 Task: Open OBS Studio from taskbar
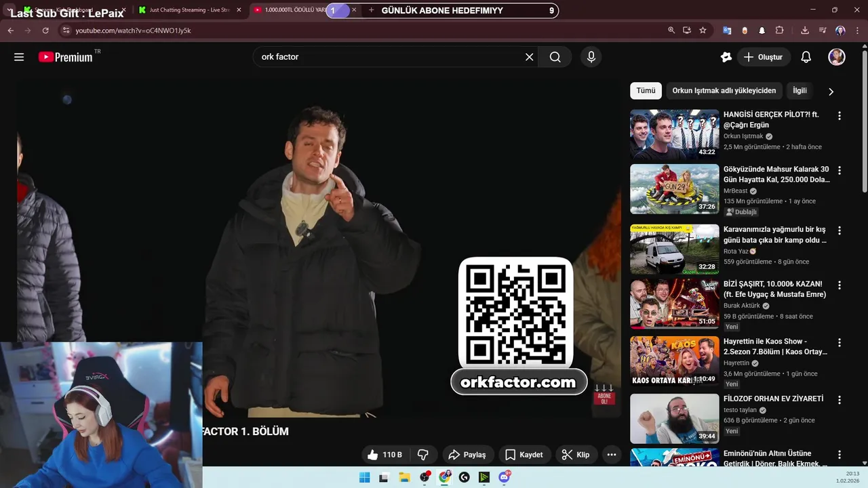coord(425,477)
